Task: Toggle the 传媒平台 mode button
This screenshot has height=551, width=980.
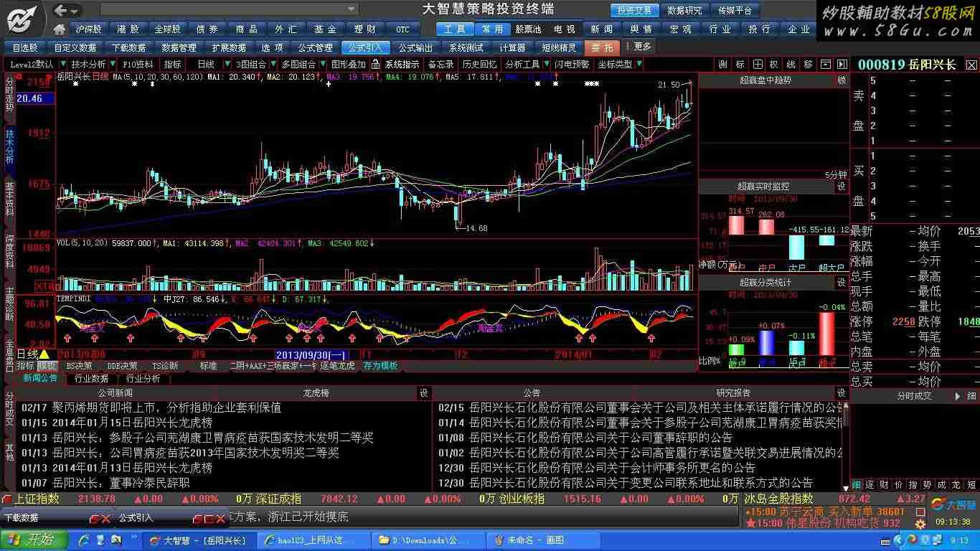Action: 735,10
